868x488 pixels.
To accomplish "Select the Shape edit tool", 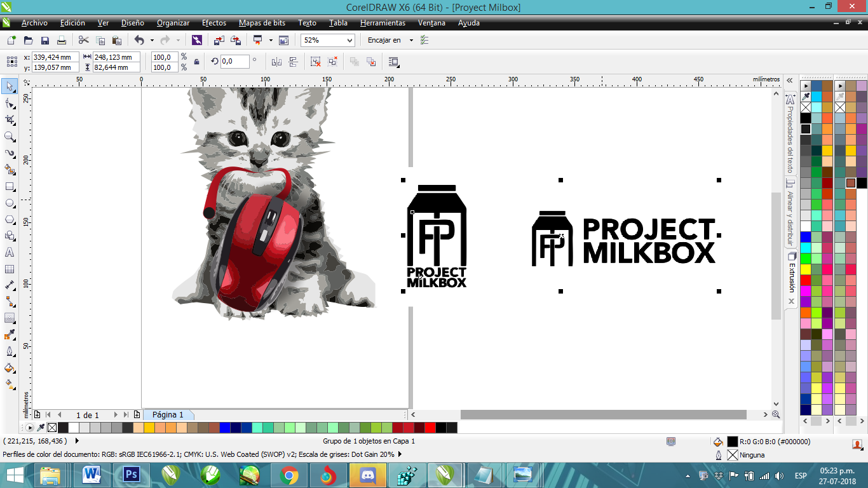I will 10,103.
